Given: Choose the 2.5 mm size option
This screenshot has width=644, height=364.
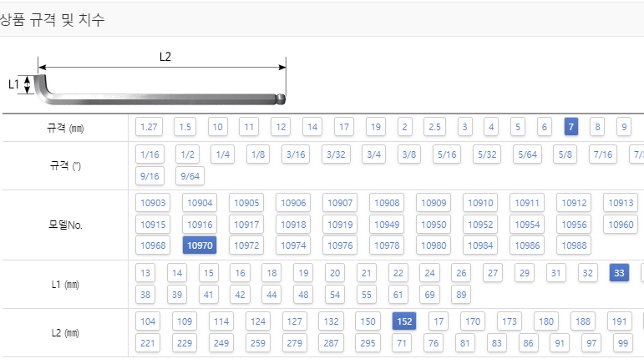Looking at the screenshot, I should [434, 127].
